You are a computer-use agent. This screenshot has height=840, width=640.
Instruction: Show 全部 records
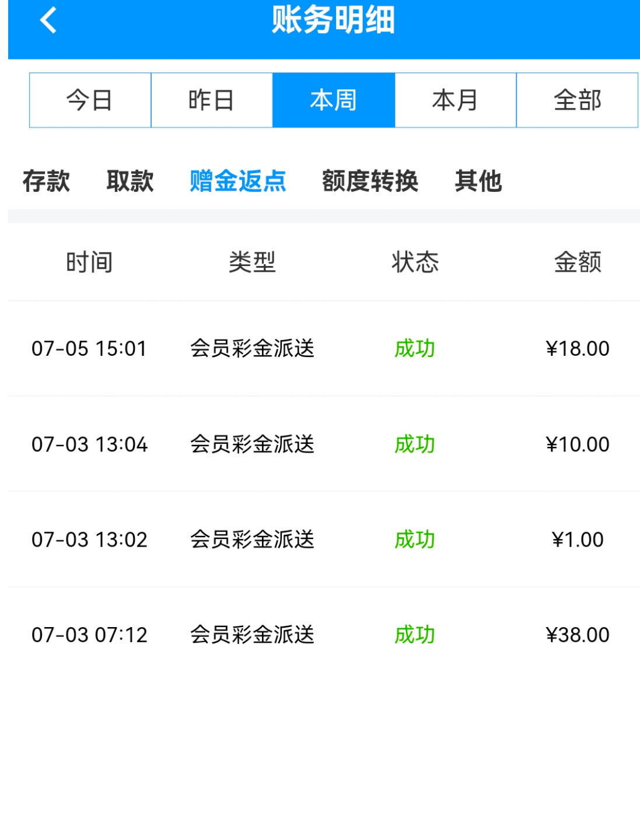[x=577, y=100]
